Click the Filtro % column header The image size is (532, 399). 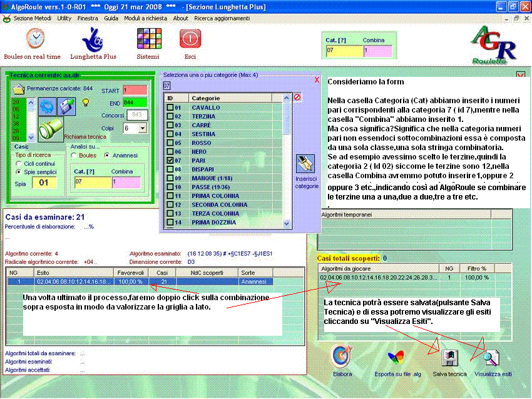[477, 268]
